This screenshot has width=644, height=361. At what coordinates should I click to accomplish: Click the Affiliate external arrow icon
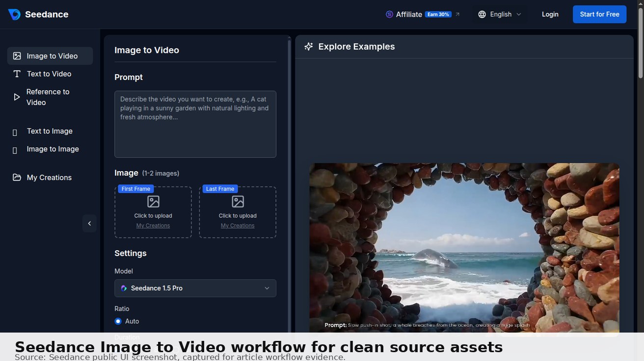457,14
